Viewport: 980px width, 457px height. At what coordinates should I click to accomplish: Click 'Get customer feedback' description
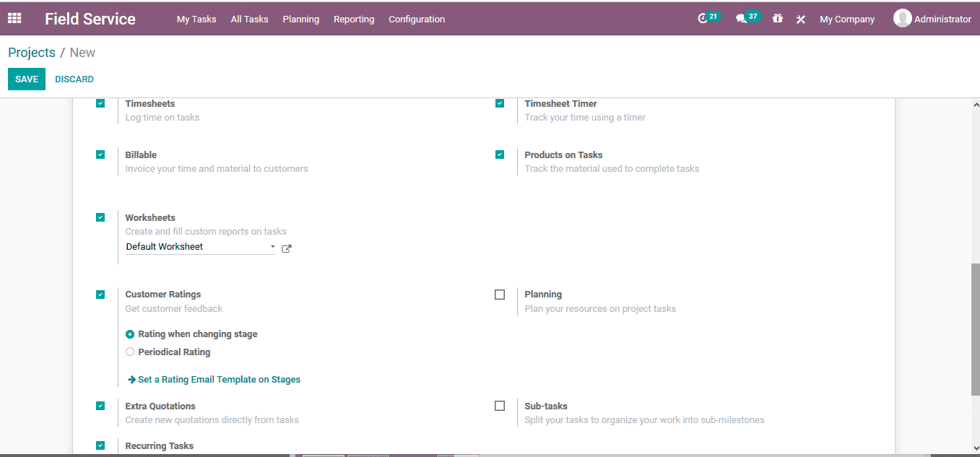[x=174, y=309]
